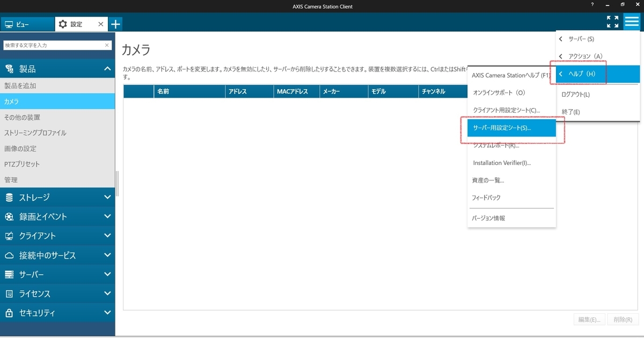Open サーバー用設定シート(S)...
Screen dimensions: 644x338
[x=511, y=128]
